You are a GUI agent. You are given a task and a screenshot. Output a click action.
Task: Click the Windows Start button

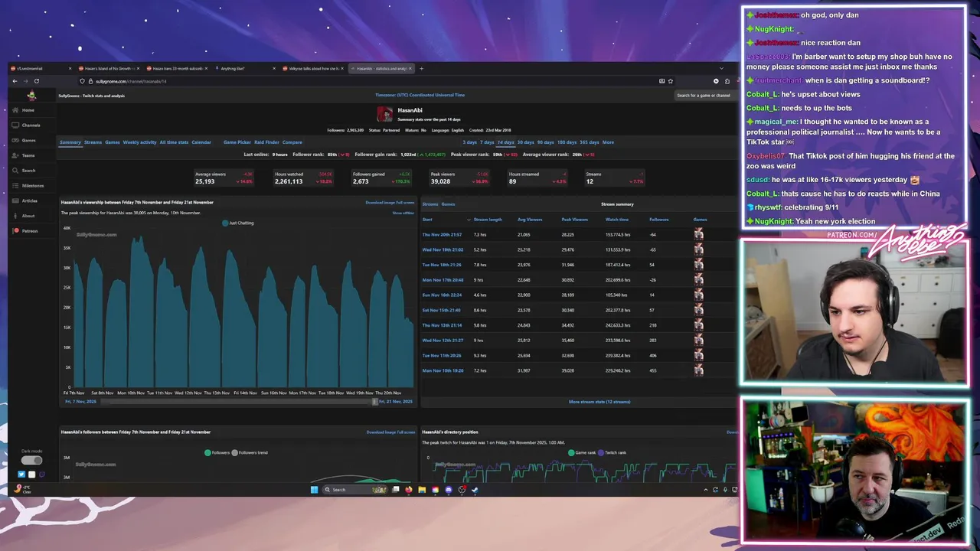[314, 490]
